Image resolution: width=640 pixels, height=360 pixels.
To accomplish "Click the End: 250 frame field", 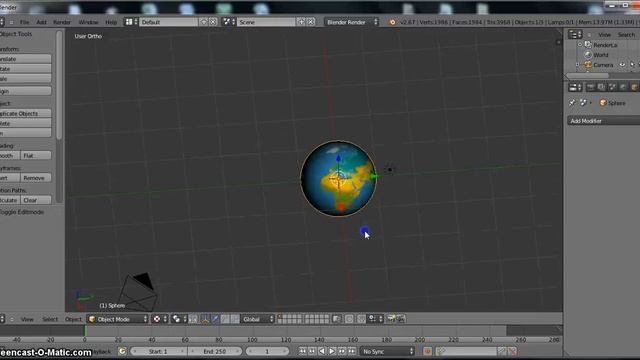I will click(x=215, y=351).
